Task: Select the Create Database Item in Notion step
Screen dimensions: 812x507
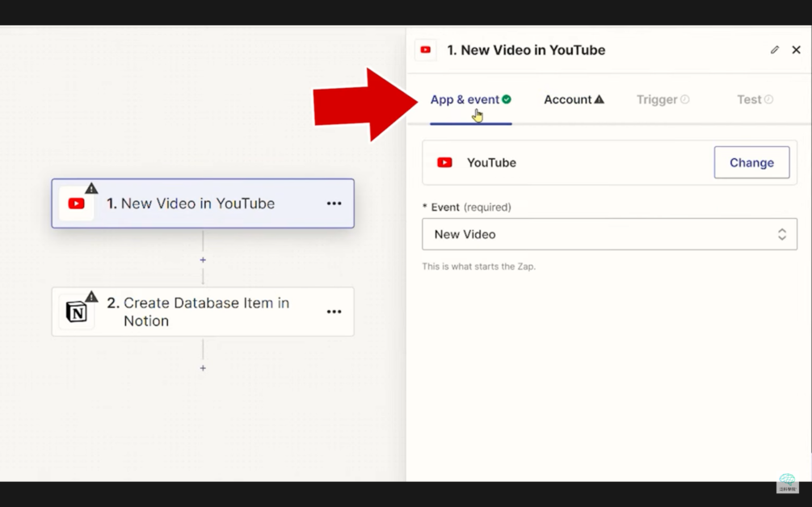Action: coord(206,312)
